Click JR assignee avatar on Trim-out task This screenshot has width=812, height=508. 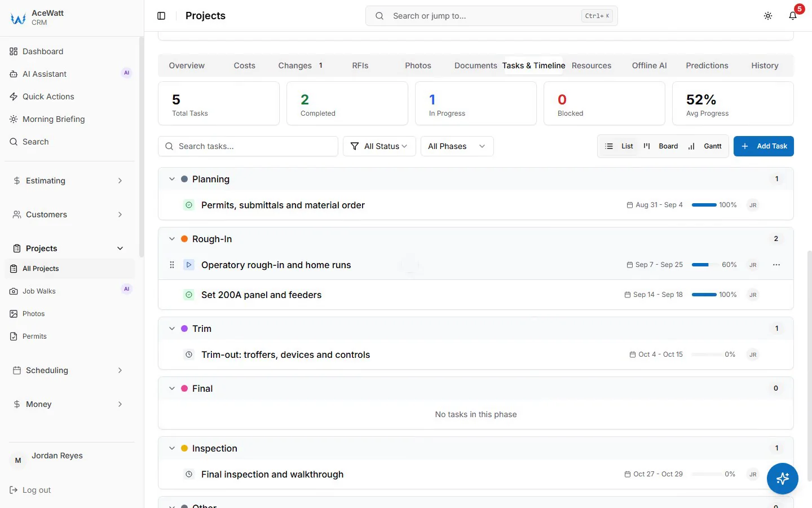[753, 354]
